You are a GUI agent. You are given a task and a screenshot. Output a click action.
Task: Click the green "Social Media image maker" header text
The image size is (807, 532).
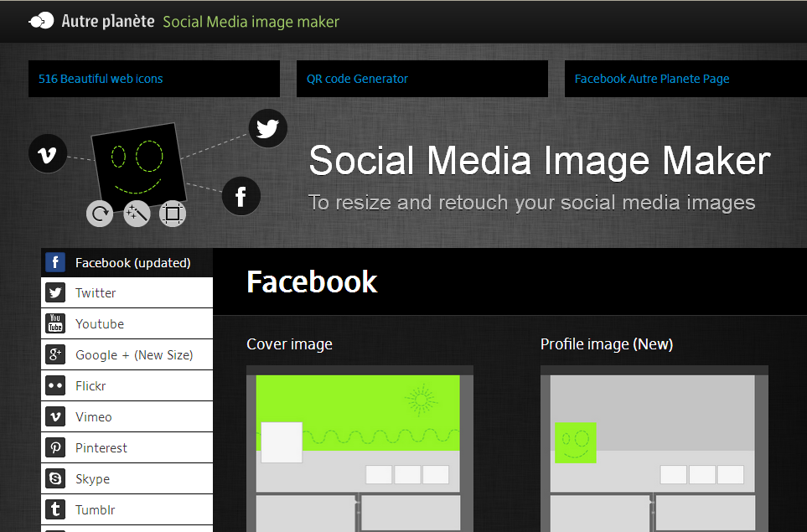(x=251, y=22)
